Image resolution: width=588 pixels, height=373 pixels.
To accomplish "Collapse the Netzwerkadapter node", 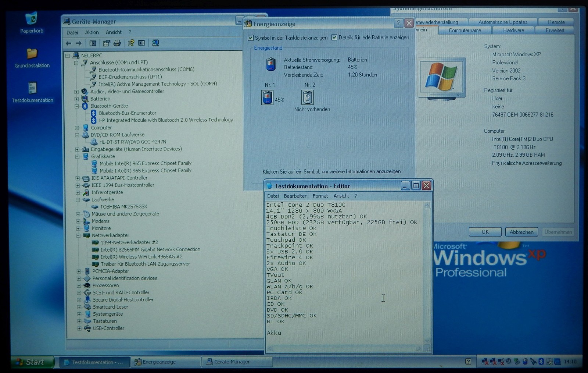I will [78, 236].
